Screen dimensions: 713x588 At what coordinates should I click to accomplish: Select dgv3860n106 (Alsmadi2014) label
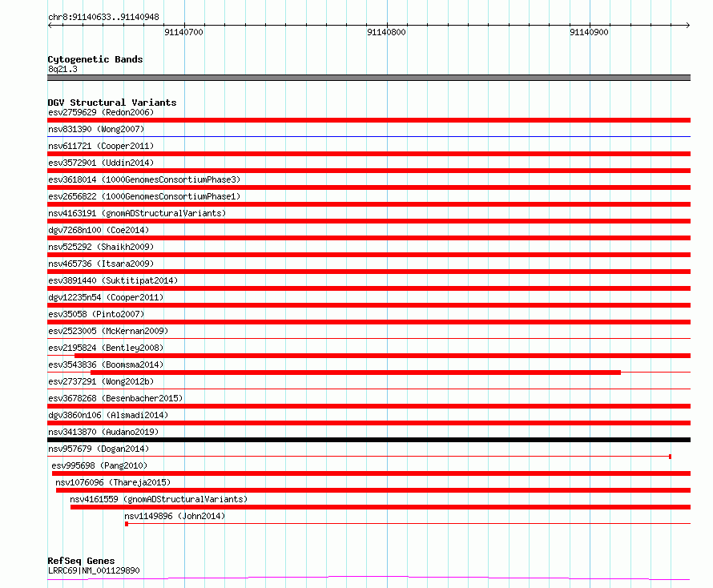tap(108, 415)
